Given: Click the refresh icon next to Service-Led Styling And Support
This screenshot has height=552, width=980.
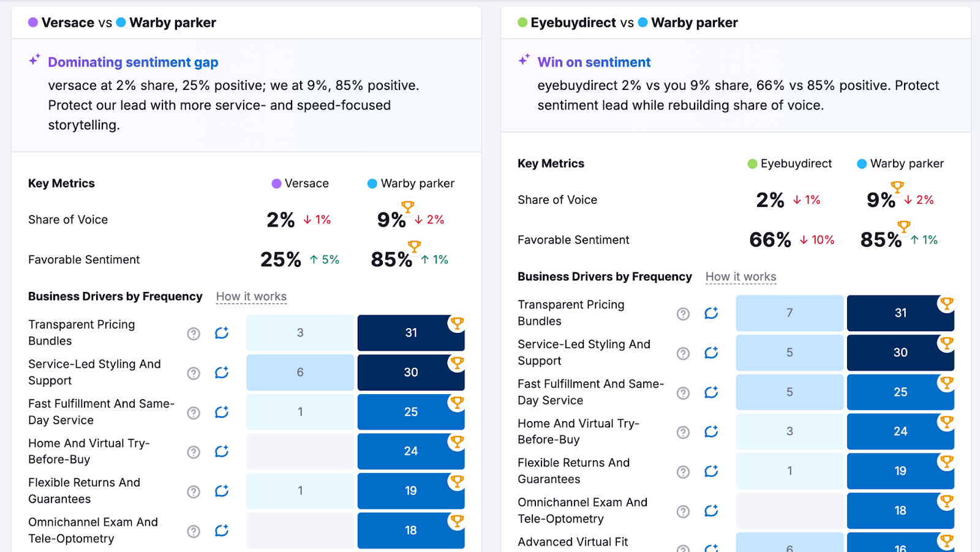Looking at the screenshot, I should tap(222, 372).
